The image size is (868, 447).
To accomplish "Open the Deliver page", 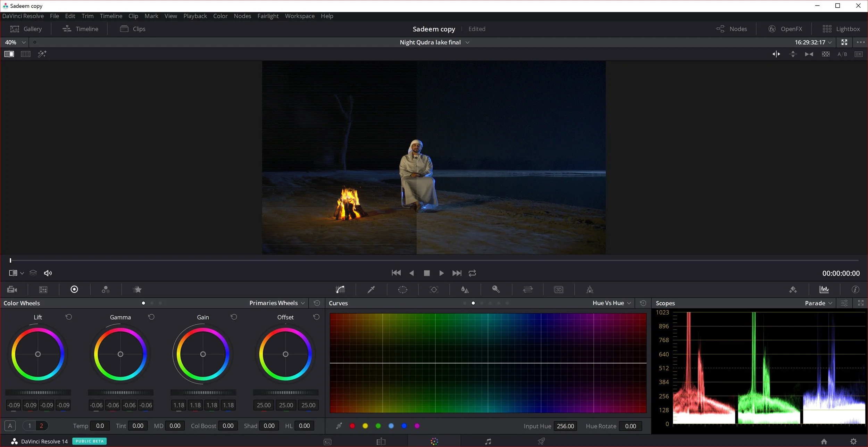I will click(x=541, y=441).
